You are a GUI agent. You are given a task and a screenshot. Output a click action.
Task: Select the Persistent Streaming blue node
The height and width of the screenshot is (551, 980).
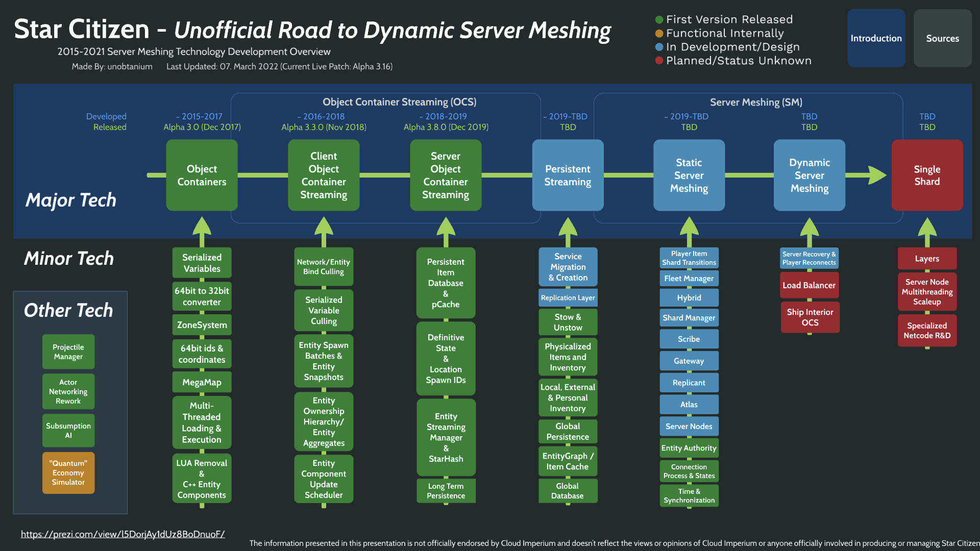(x=568, y=176)
